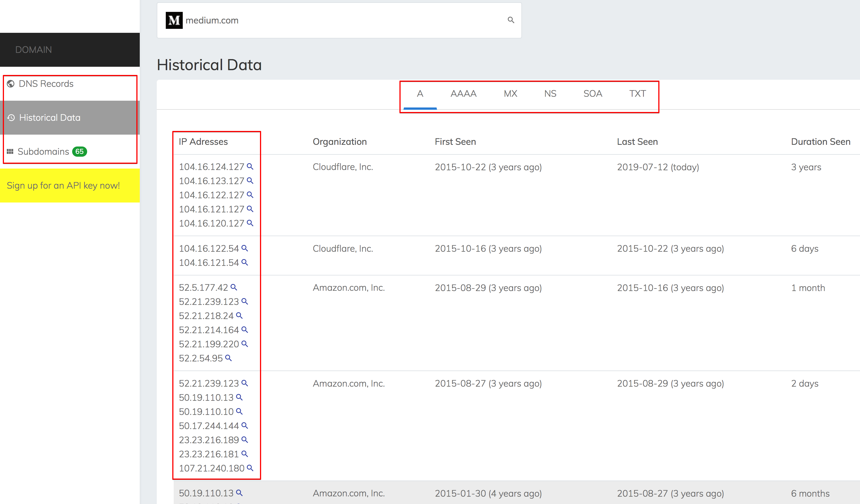Image resolution: width=860 pixels, height=504 pixels.
Task: Click lookup icon beside 104.16.120.127
Action: pos(250,223)
